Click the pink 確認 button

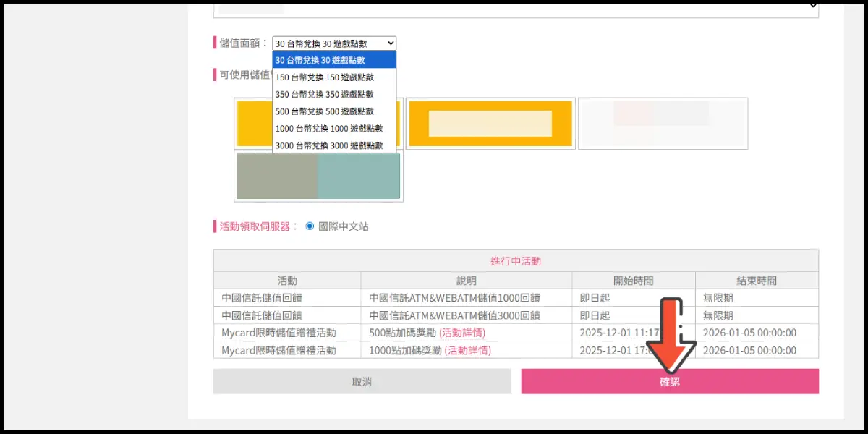(x=670, y=382)
